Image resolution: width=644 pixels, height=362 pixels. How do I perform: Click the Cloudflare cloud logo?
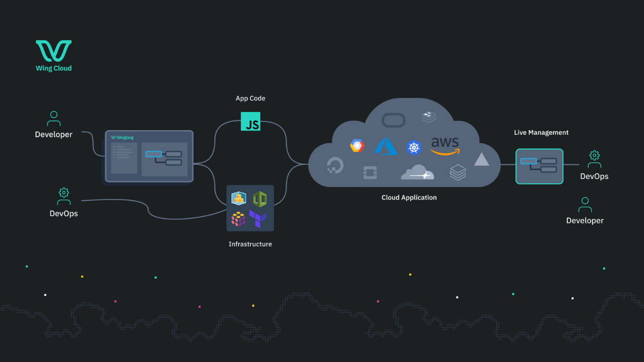(x=417, y=173)
